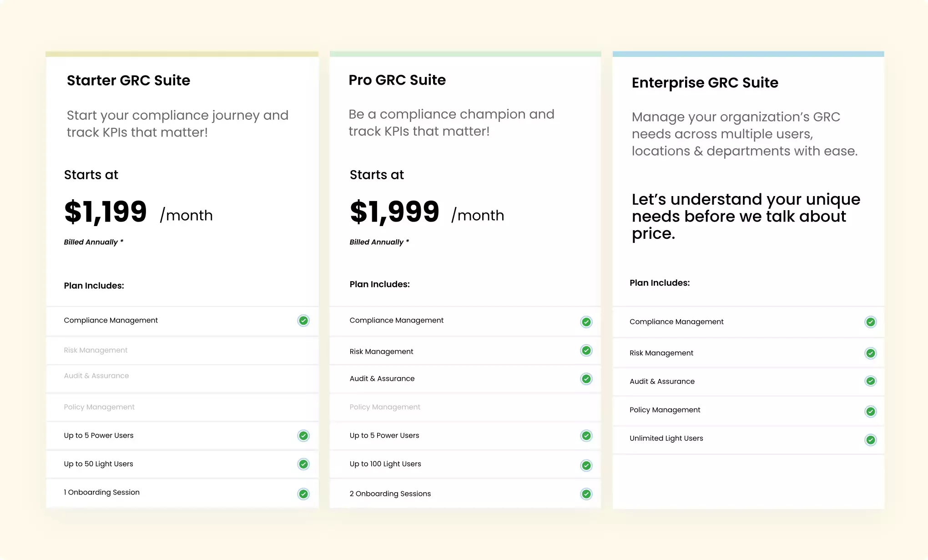This screenshot has height=560, width=928.
Task: Click Starter Compliance Management green checkmark
Action: (303, 321)
